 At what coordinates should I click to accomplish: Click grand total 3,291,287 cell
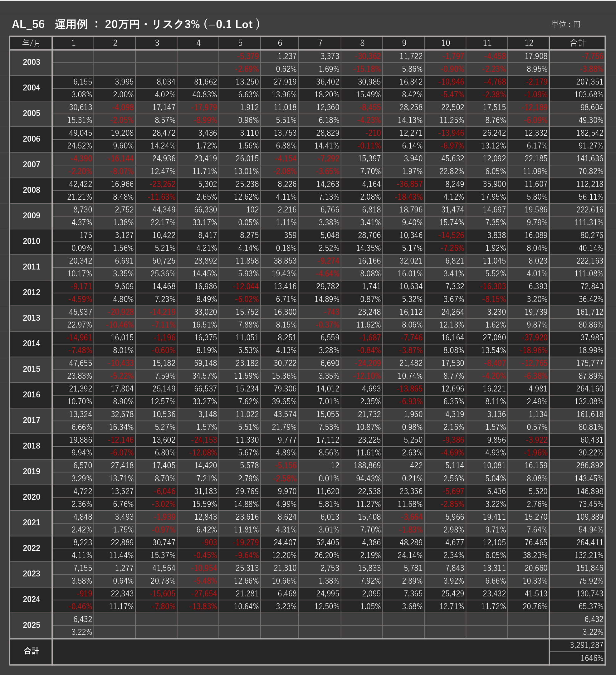586,645
